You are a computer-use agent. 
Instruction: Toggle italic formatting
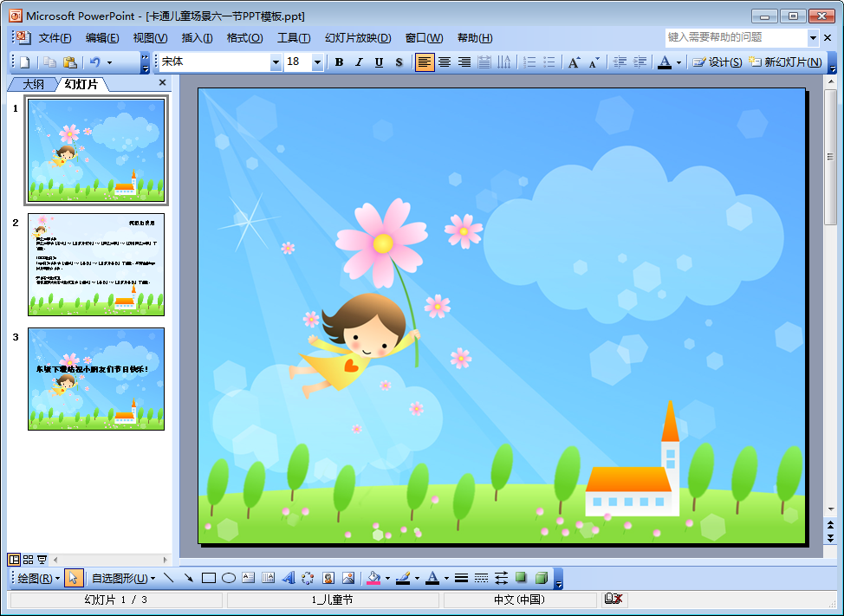[x=359, y=62]
